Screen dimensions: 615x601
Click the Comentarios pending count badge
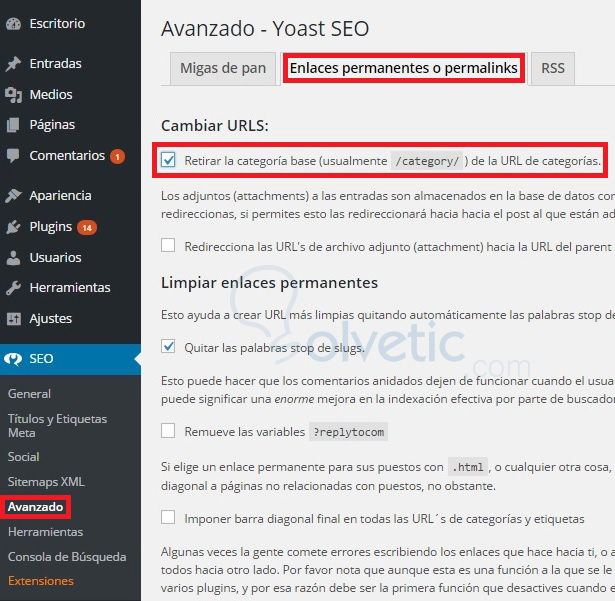117,157
